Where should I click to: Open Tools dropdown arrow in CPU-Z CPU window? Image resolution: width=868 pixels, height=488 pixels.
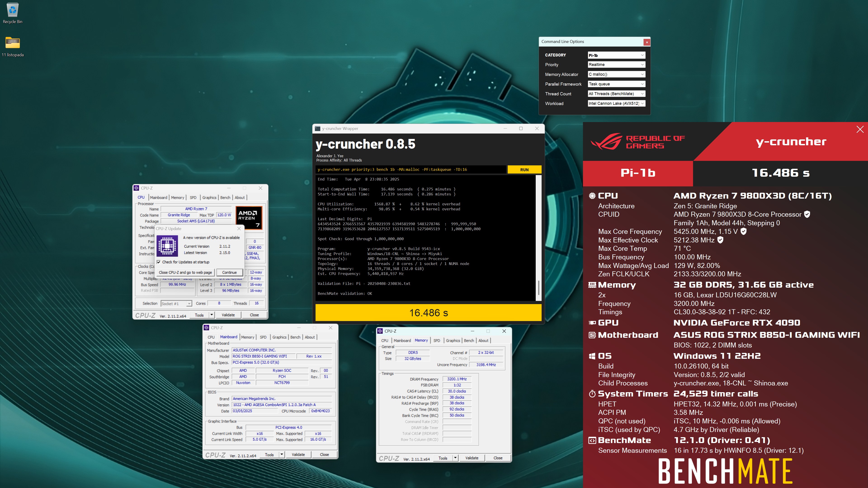pos(212,315)
